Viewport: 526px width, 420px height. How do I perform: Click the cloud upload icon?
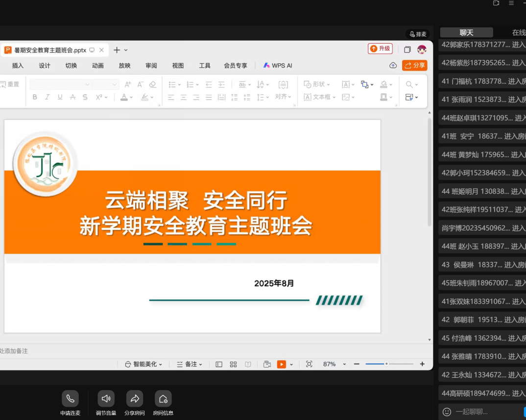[393, 65]
